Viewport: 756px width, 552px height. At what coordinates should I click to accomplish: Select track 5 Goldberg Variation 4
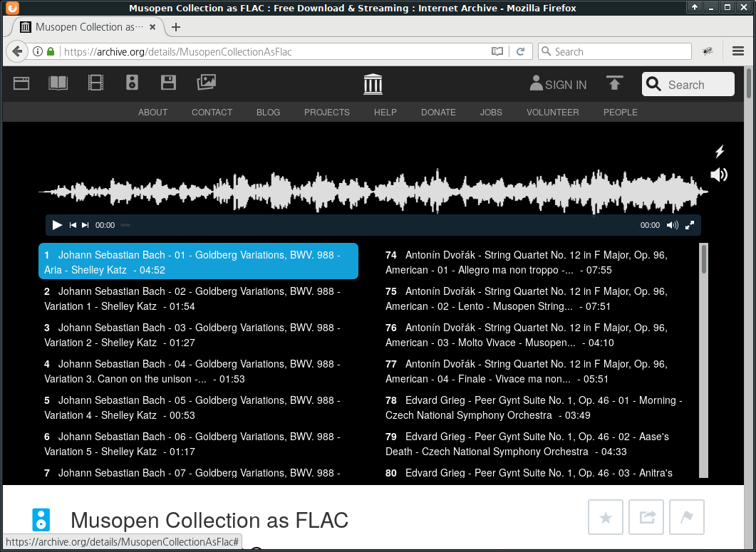tap(198, 408)
